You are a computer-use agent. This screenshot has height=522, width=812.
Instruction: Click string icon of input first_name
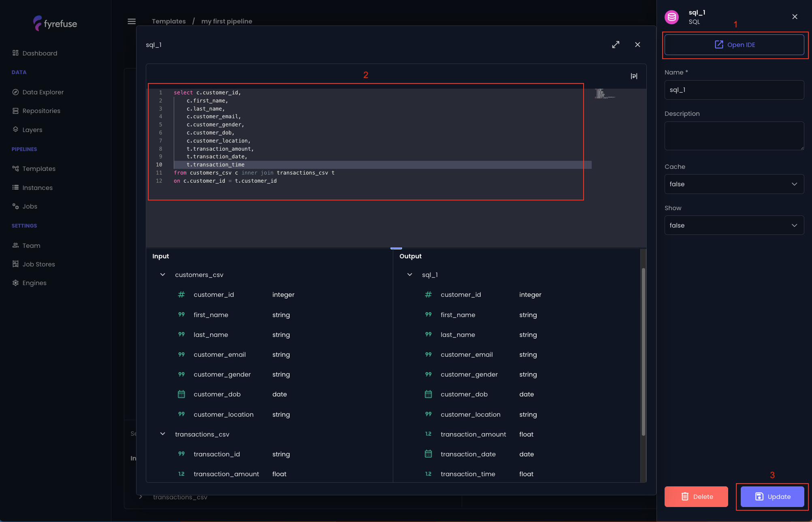pyautogui.click(x=181, y=314)
